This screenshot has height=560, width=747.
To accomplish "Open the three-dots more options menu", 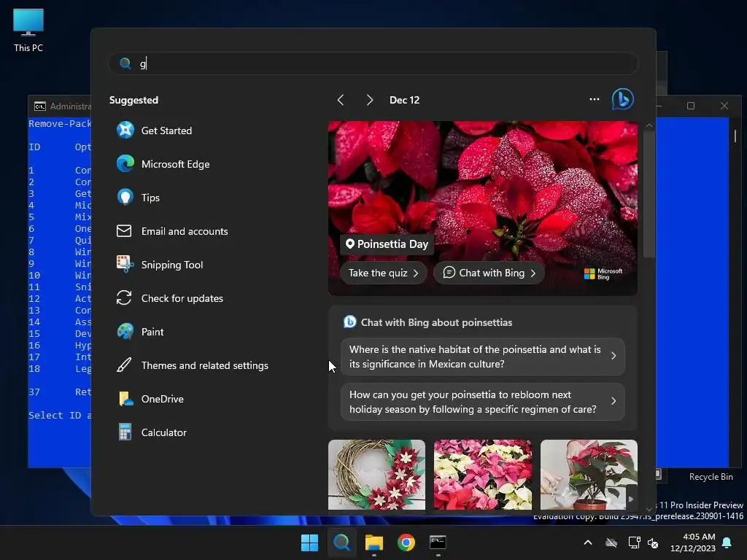I will point(594,99).
